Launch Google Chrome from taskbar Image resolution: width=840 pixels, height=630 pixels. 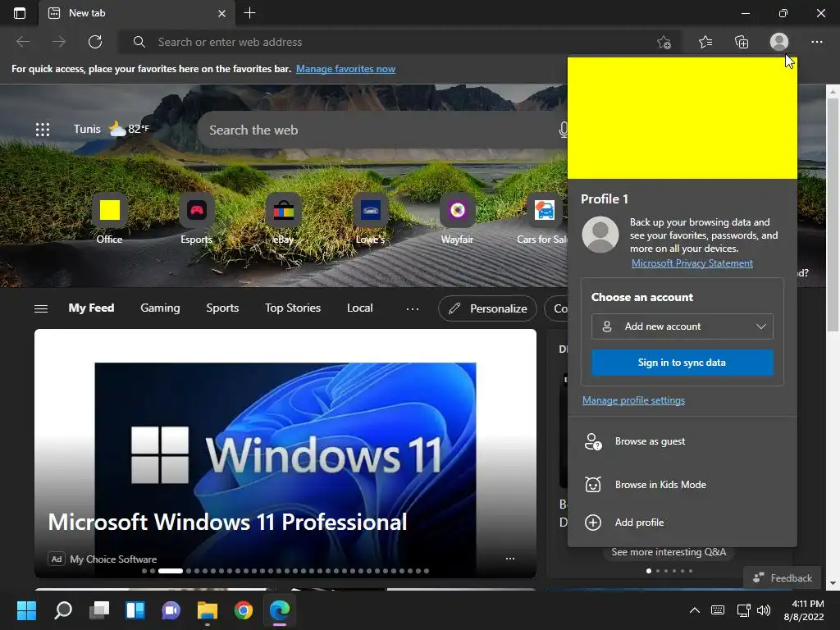(243, 610)
